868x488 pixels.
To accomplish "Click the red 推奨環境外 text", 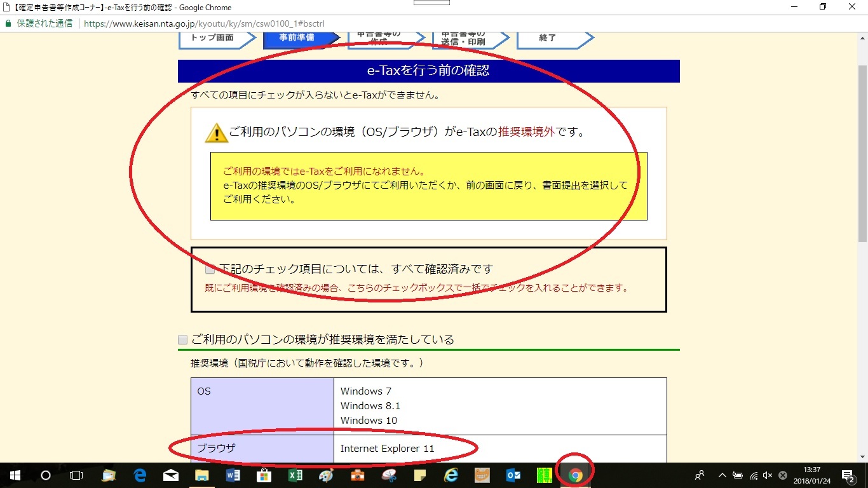I will click(527, 132).
